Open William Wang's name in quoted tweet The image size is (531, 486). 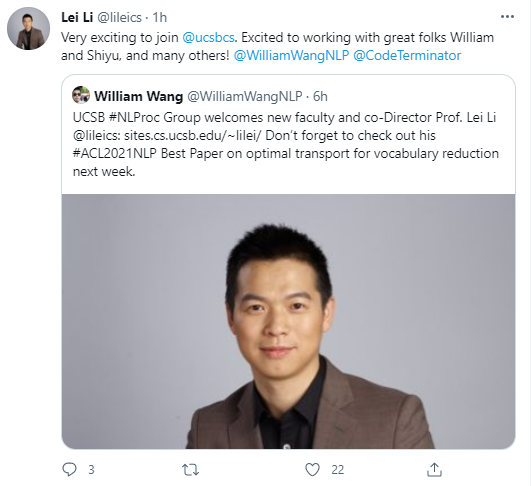pyautogui.click(x=139, y=97)
